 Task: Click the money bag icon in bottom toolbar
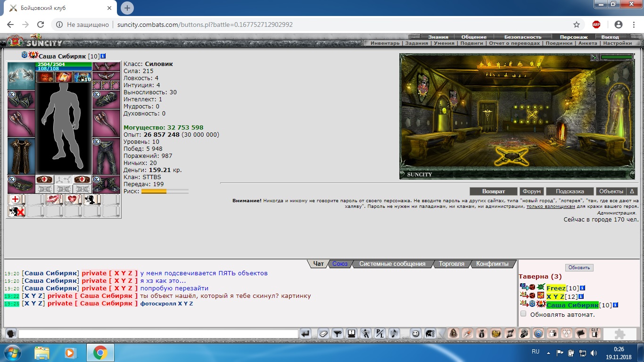(481, 334)
